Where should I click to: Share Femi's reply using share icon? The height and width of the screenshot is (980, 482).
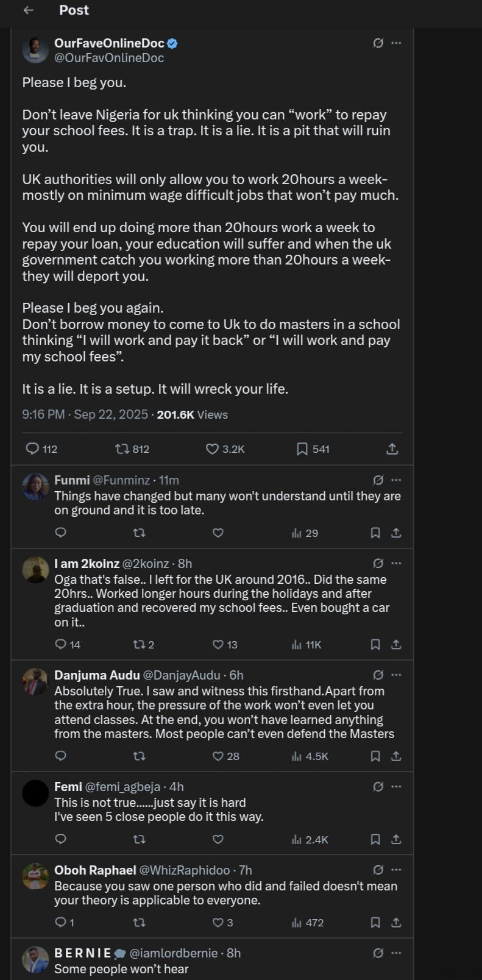point(396,840)
